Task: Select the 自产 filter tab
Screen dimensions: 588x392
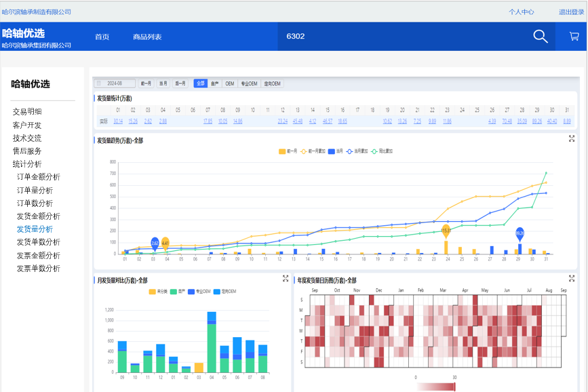Action: pyautogui.click(x=215, y=83)
